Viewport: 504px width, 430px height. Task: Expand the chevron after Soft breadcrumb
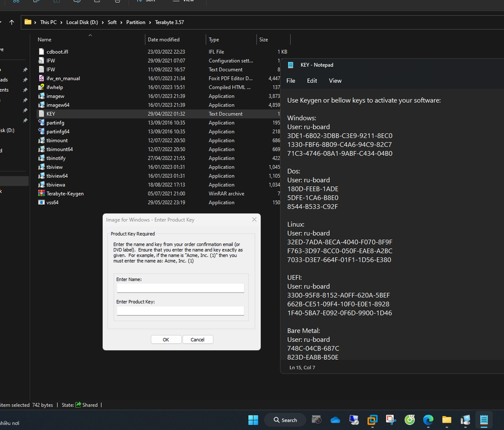[x=121, y=23]
